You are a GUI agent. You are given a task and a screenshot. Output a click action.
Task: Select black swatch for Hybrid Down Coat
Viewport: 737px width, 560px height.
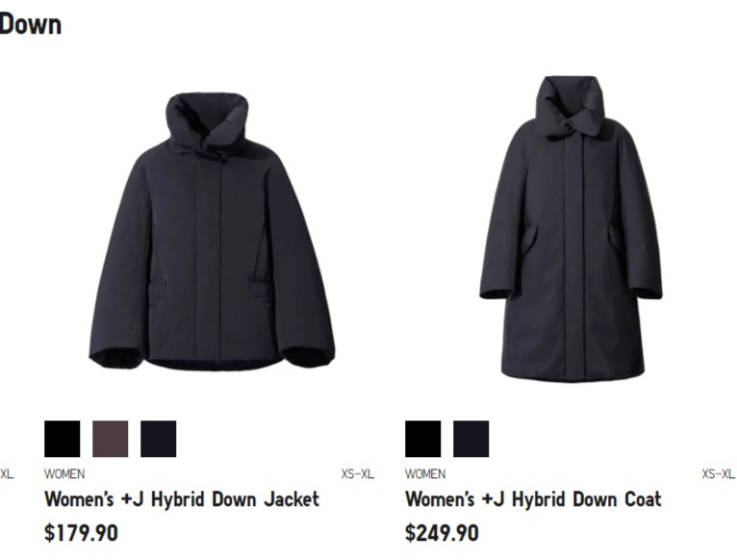[x=423, y=439]
